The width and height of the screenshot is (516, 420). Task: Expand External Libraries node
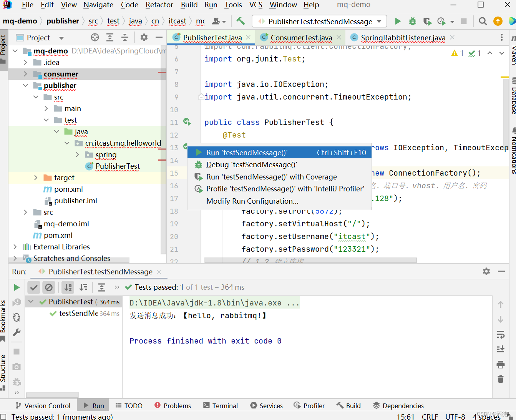(15, 247)
